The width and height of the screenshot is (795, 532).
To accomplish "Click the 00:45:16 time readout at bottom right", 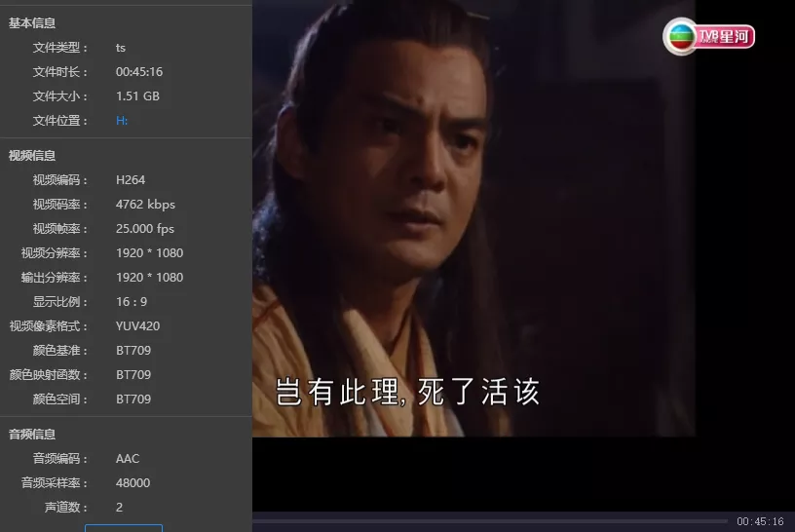I will point(760,521).
